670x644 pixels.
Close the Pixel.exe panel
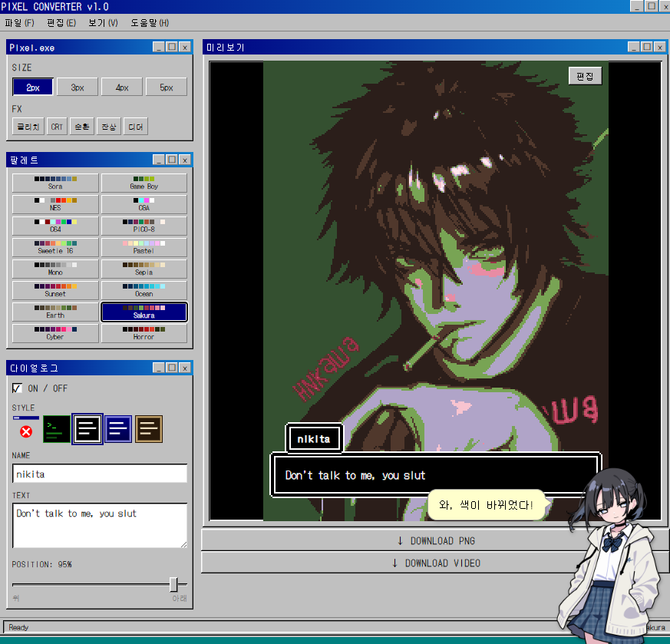185,47
